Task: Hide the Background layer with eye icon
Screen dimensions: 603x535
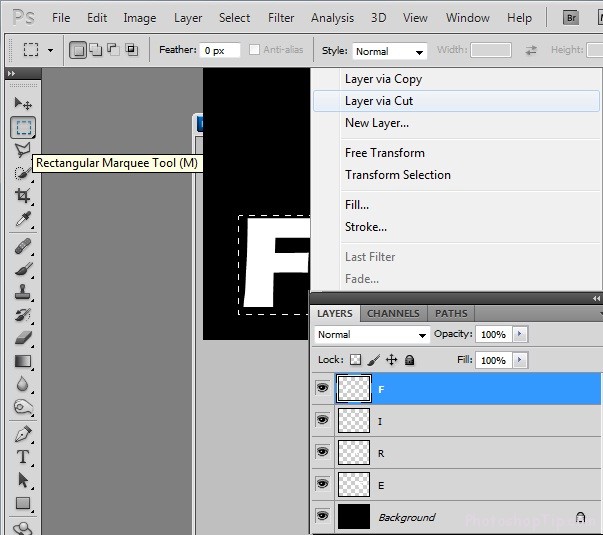Action: pos(322,515)
